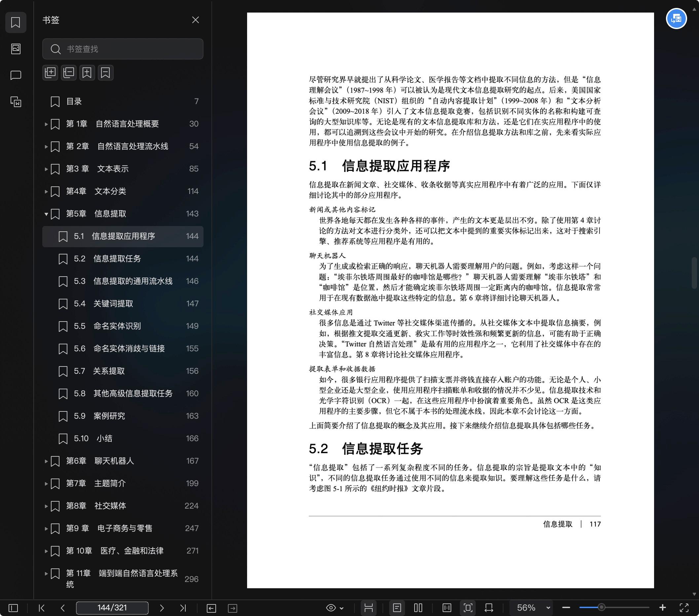Open the document conversion sidebar icon
Screen dimensions: 699x616
(x=16, y=101)
